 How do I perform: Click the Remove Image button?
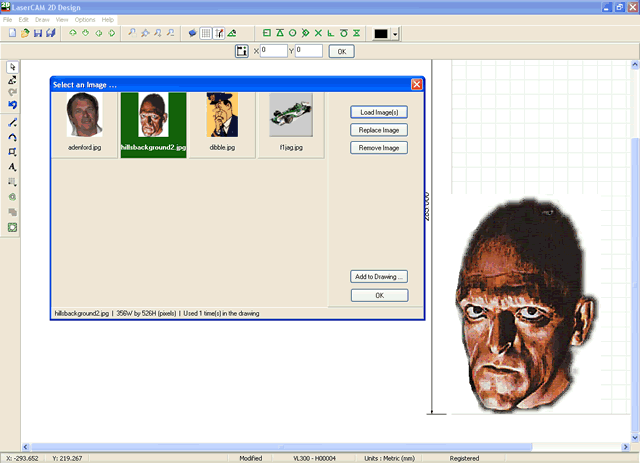point(379,148)
